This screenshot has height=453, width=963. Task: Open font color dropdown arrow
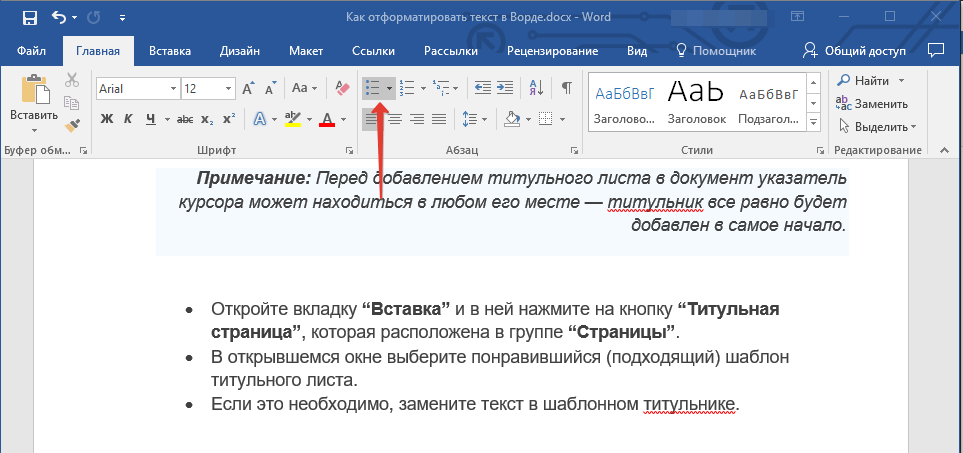[x=343, y=119]
